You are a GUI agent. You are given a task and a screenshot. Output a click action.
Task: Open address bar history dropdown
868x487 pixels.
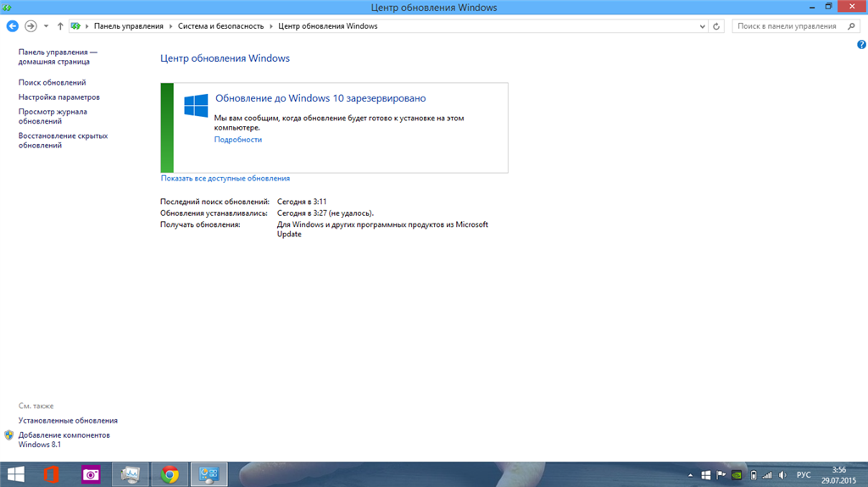[702, 26]
